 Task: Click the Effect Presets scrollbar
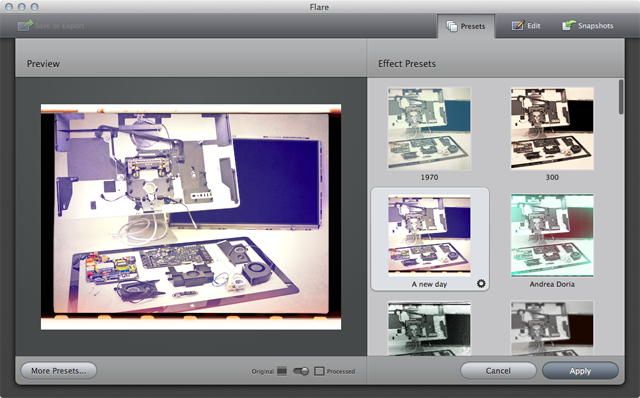[x=621, y=97]
